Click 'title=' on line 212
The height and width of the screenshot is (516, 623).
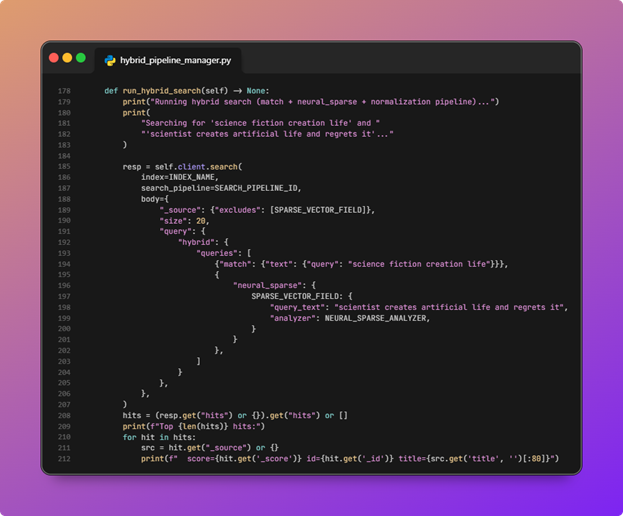(412, 459)
